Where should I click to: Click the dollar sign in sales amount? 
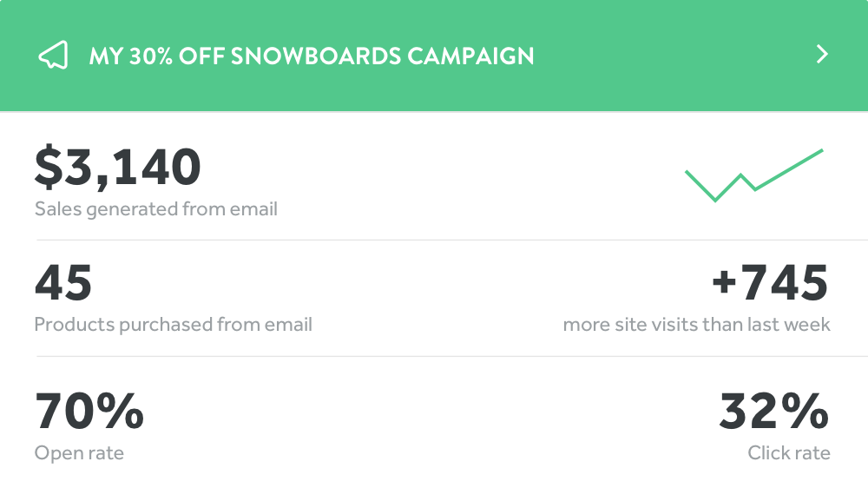click(49, 167)
